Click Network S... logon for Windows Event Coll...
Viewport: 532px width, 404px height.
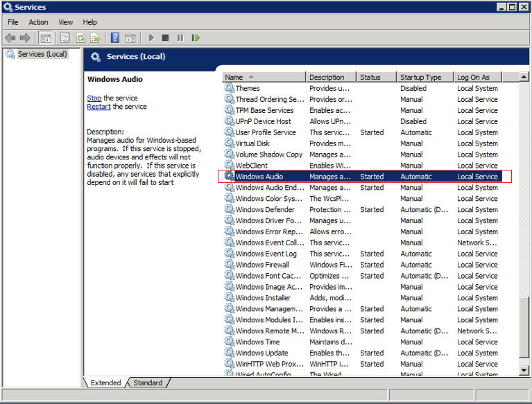tap(477, 243)
